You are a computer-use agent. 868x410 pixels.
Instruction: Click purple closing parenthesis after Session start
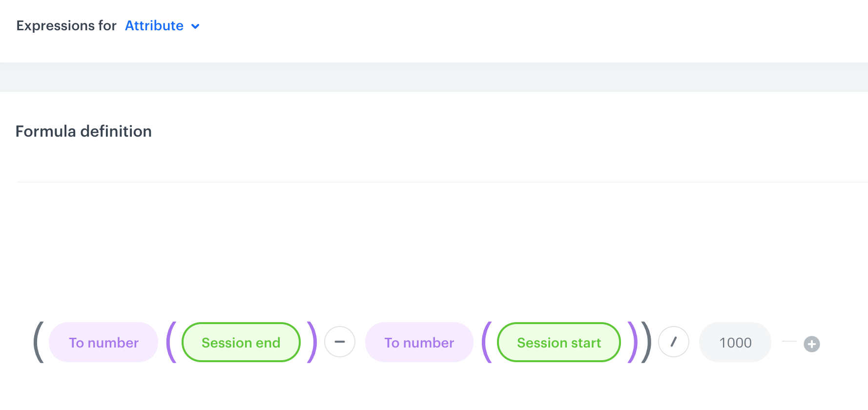(633, 342)
